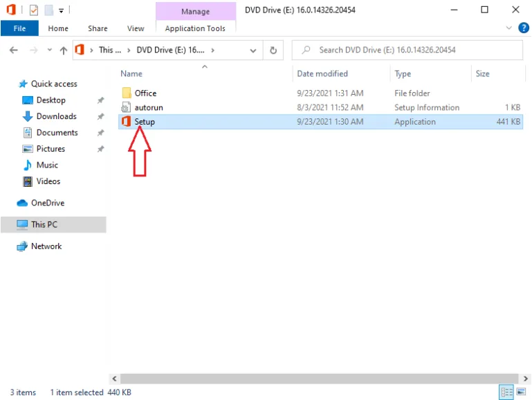Screen dimensions: 532x400
Task: Click the Setup application Office icon
Action: click(126, 122)
